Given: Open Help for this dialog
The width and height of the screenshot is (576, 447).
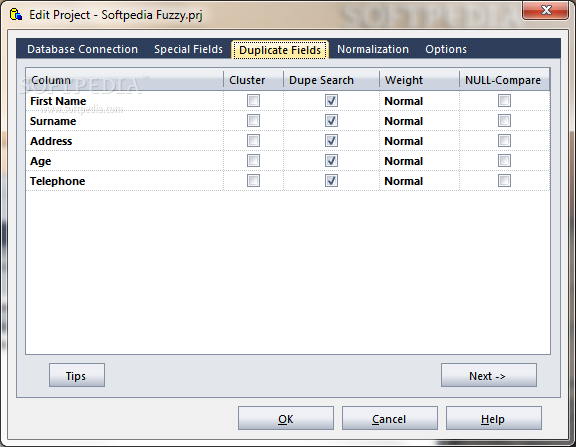Looking at the screenshot, I should tap(494, 418).
